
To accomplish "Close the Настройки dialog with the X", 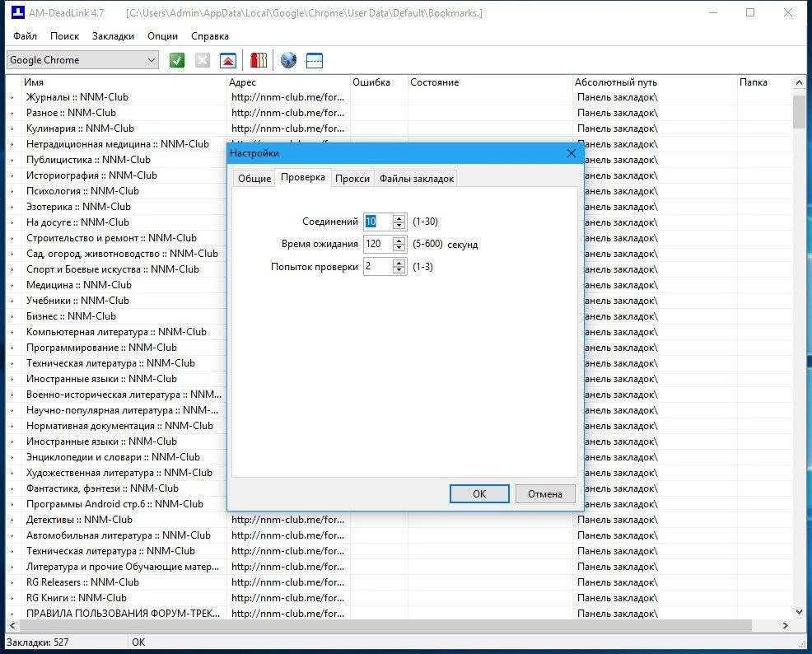I will (572, 153).
